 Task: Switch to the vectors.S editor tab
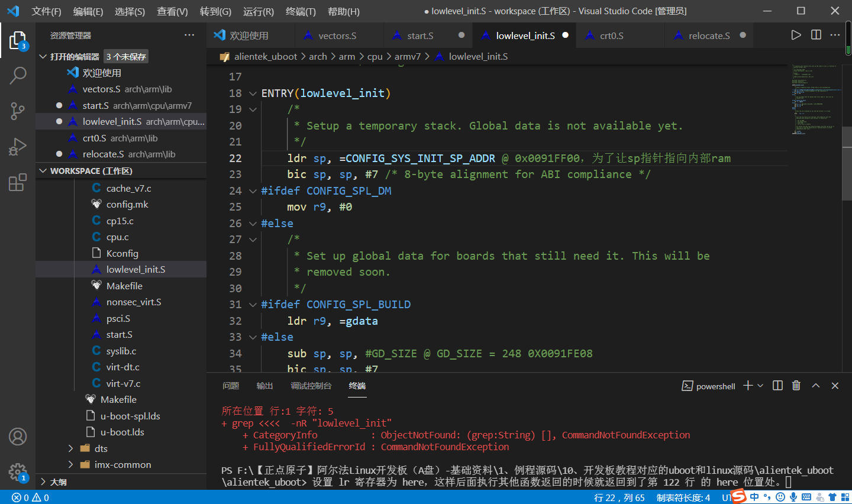[x=339, y=35]
